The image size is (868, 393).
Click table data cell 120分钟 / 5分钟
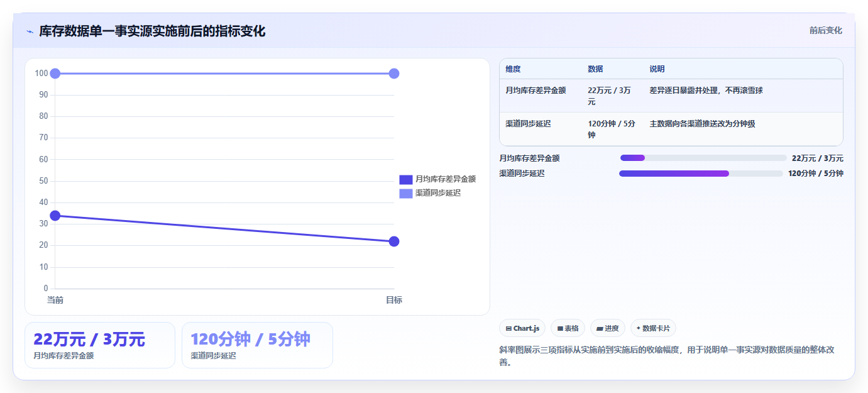[x=612, y=129]
